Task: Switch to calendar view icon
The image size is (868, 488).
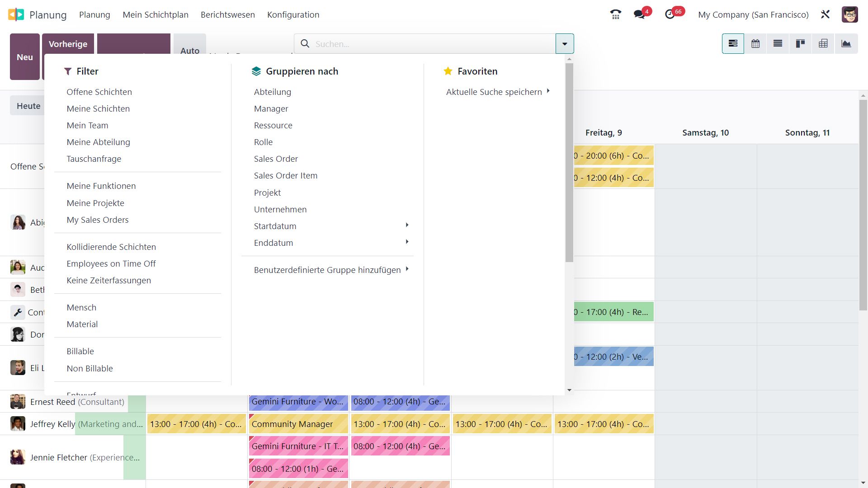Action: [x=755, y=44]
